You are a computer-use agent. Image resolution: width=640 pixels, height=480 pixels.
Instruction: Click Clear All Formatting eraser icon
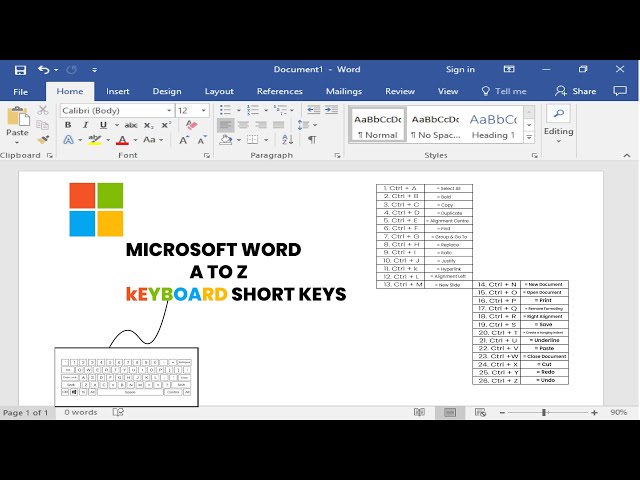[x=191, y=125]
